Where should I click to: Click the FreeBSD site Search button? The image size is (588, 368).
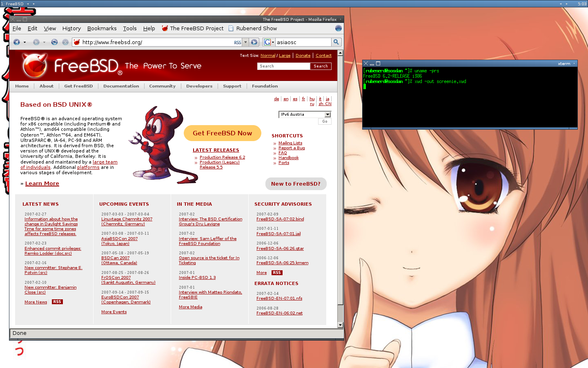pos(321,66)
